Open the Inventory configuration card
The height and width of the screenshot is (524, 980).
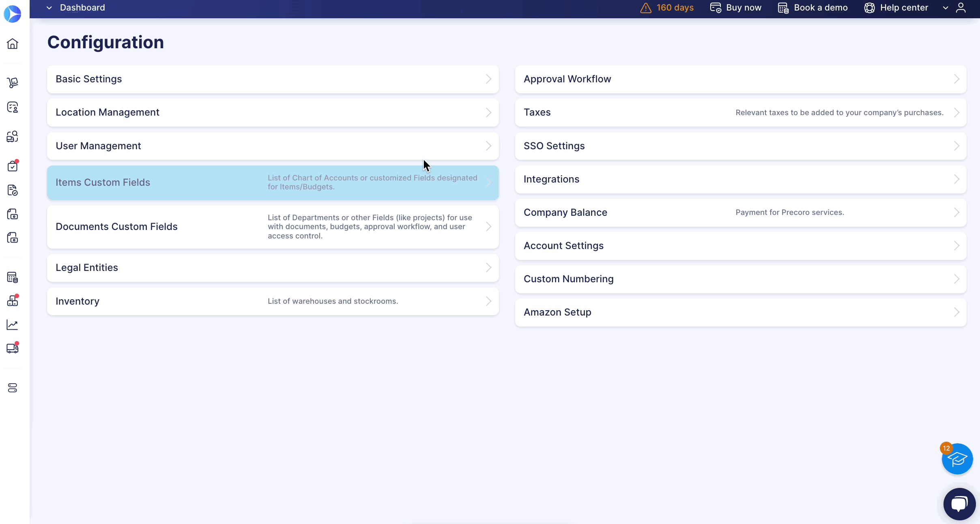click(x=273, y=301)
